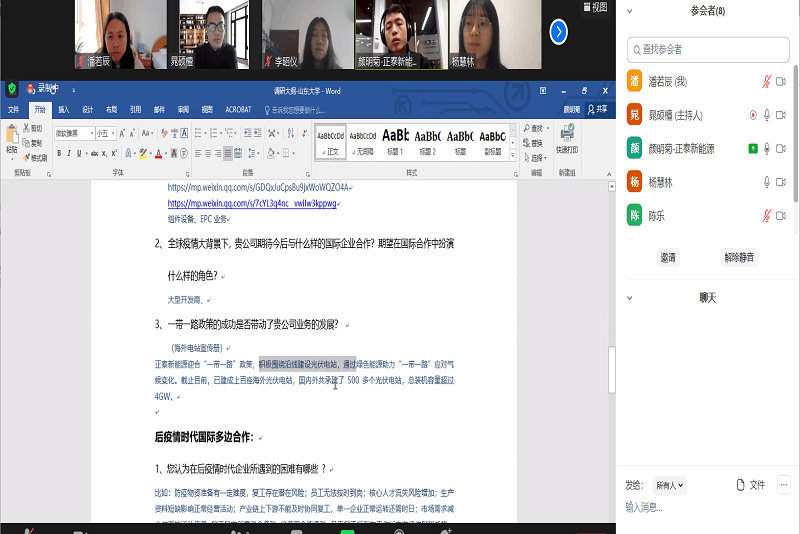800x534 pixels.
Task: Open the underlined mp.weixin.qq.com hyperlink
Action: tap(252, 204)
